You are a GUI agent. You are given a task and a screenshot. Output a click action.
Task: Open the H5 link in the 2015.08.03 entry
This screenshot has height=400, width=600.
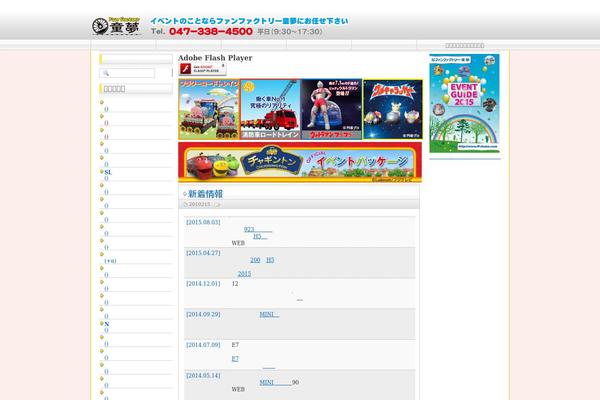click(x=260, y=236)
